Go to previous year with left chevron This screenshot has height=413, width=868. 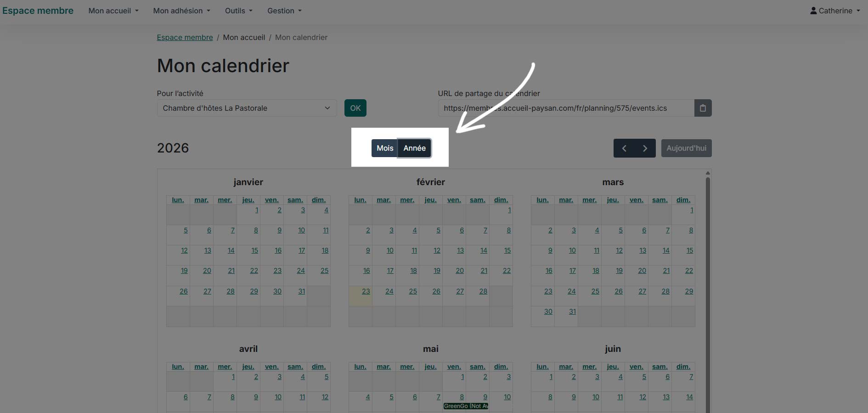click(624, 148)
